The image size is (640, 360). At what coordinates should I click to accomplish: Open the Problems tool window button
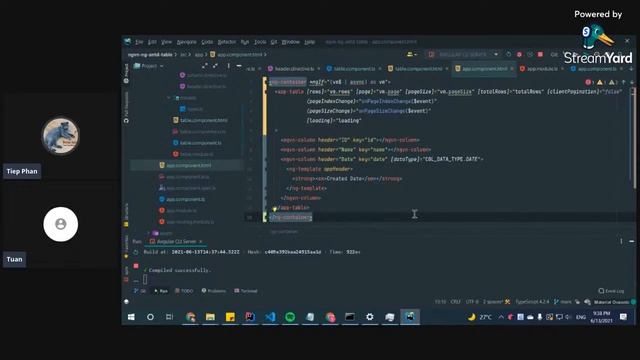(x=213, y=291)
